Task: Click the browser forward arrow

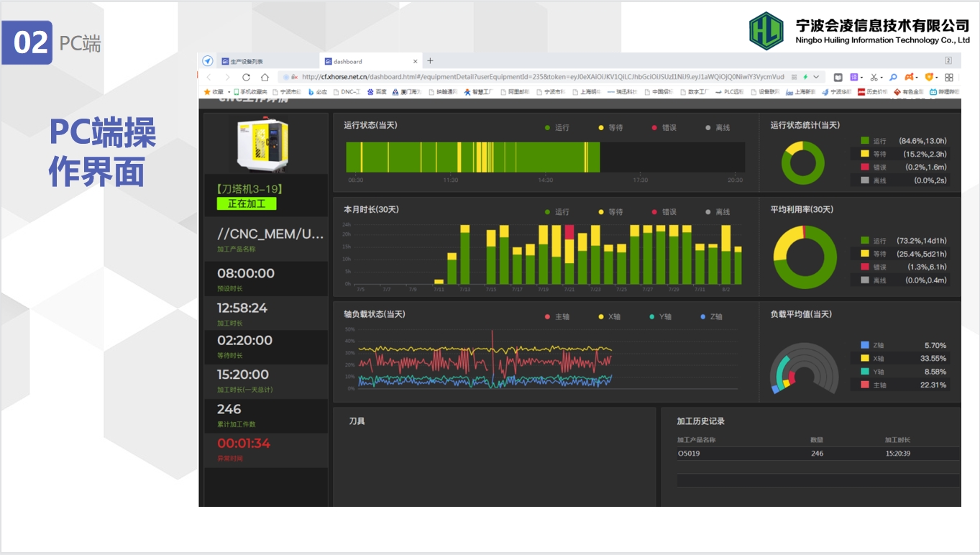Action: [227, 77]
